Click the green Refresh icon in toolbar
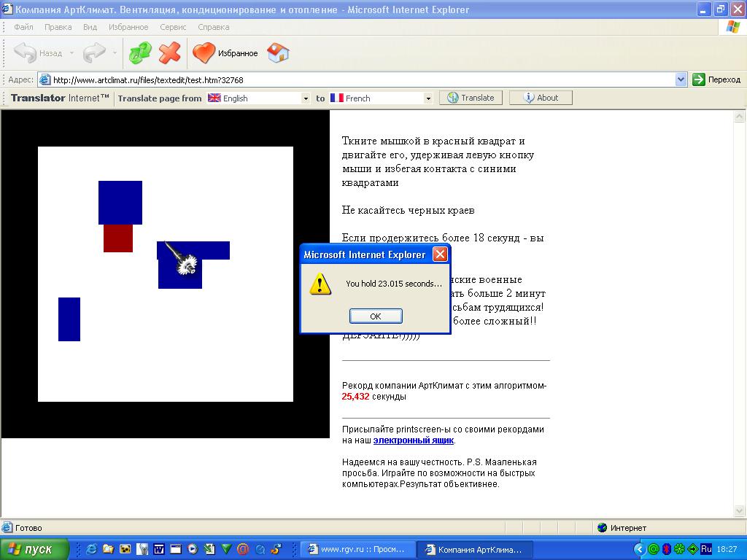Image resolution: width=747 pixels, height=560 pixels. (x=139, y=53)
